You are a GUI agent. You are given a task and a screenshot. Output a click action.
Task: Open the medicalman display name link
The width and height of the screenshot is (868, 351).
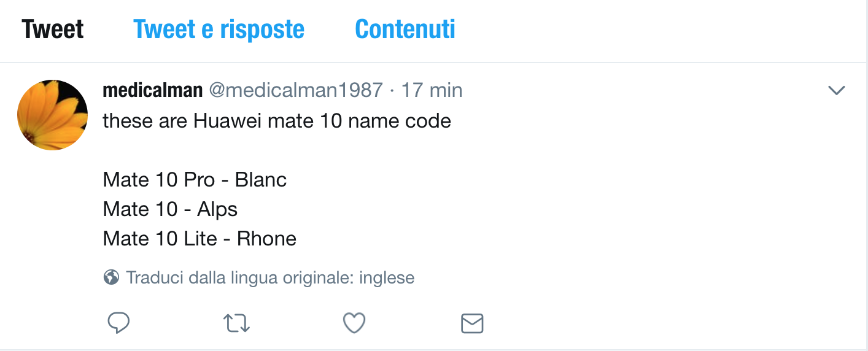tap(152, 91)
